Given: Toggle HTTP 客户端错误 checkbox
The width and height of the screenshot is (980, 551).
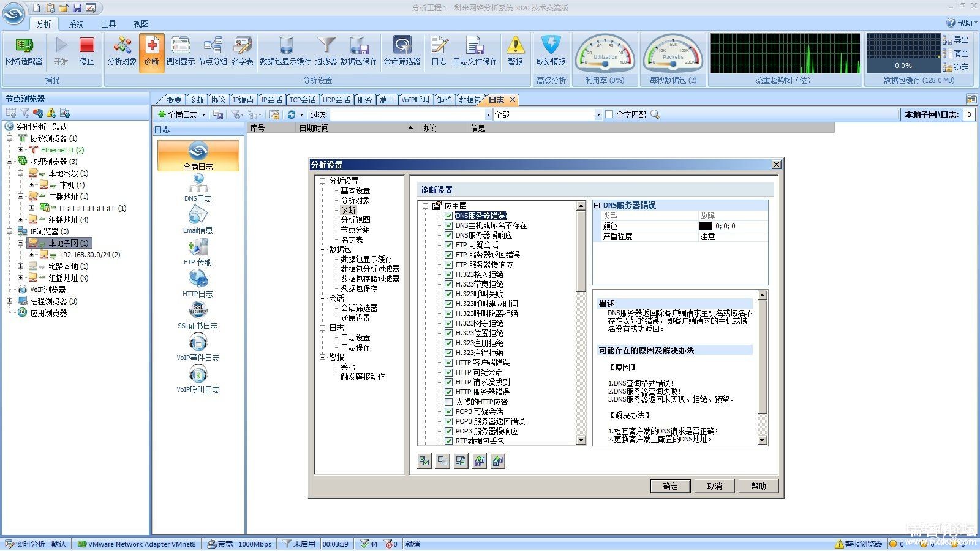Looking at the screenshot, I should 448,362.
